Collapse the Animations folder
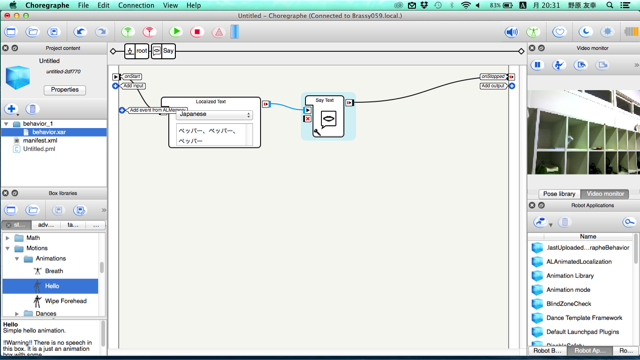Image resolution: width=640 pixels, height=360 pixels. pyautogui.click(x=17, y=259)
